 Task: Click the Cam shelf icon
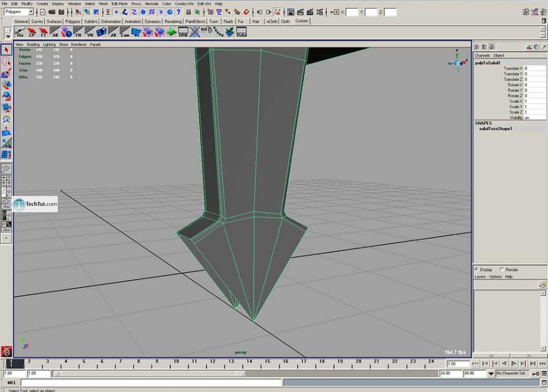coord(125,32)
